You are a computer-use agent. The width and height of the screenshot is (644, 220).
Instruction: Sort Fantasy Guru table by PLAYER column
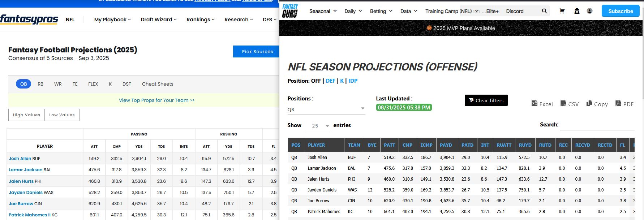[x=324, y=145]
